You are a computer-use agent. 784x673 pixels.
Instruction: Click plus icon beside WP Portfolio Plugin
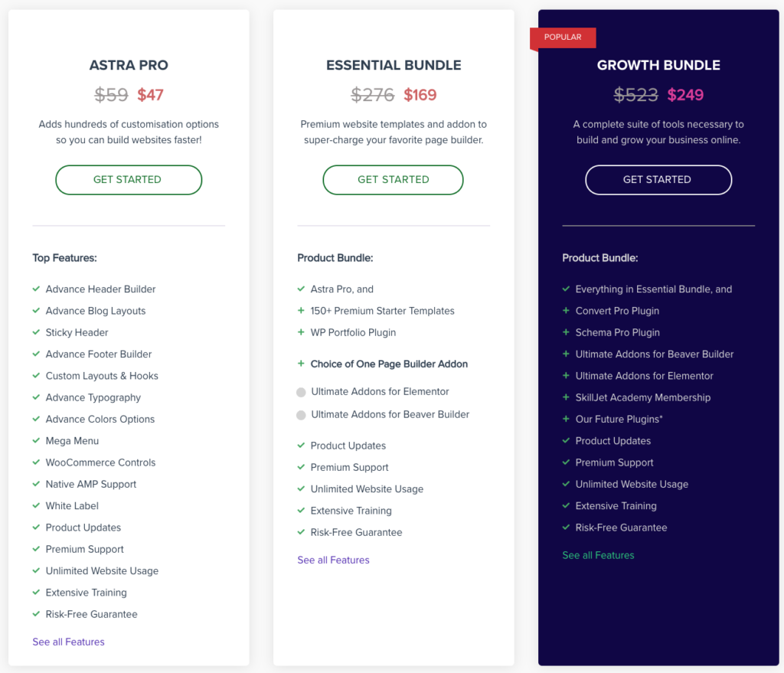click(x=301, y=332)
